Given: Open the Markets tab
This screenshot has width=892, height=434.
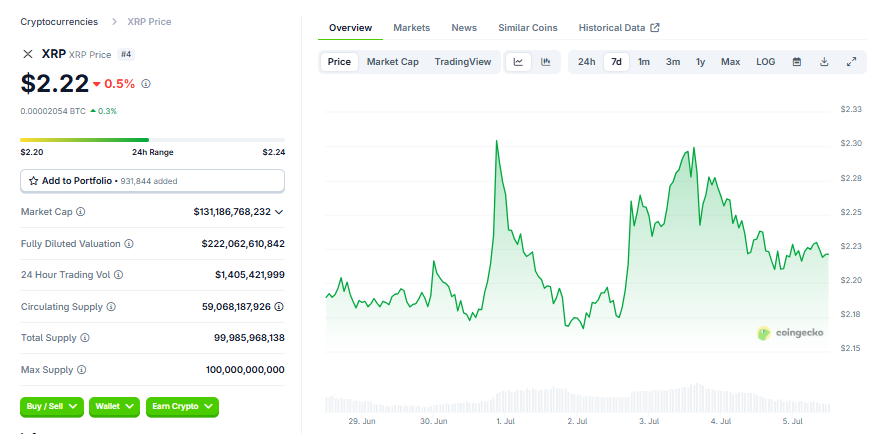Looking at the screenshot, I should (411, 28).
